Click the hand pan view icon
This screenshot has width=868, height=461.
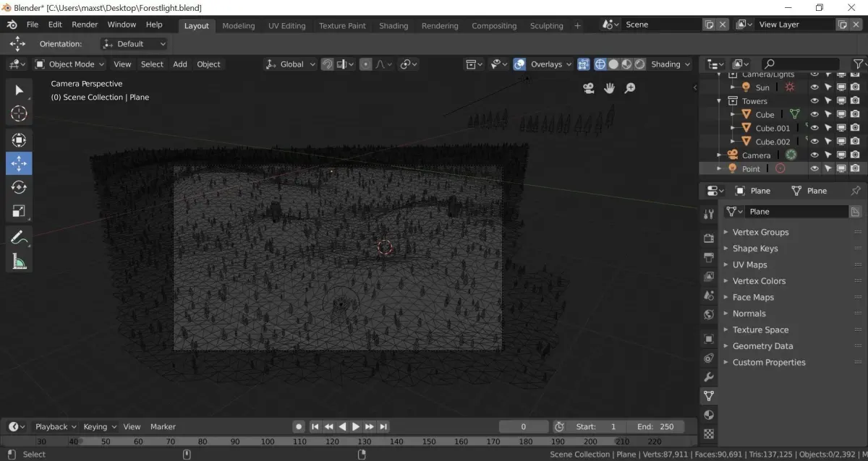coord(609,88)
